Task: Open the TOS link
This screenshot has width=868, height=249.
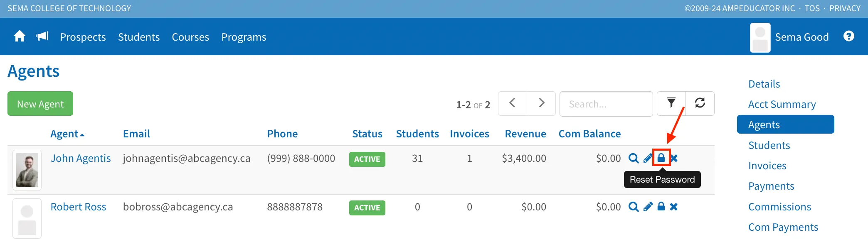Action: point(812,8)
